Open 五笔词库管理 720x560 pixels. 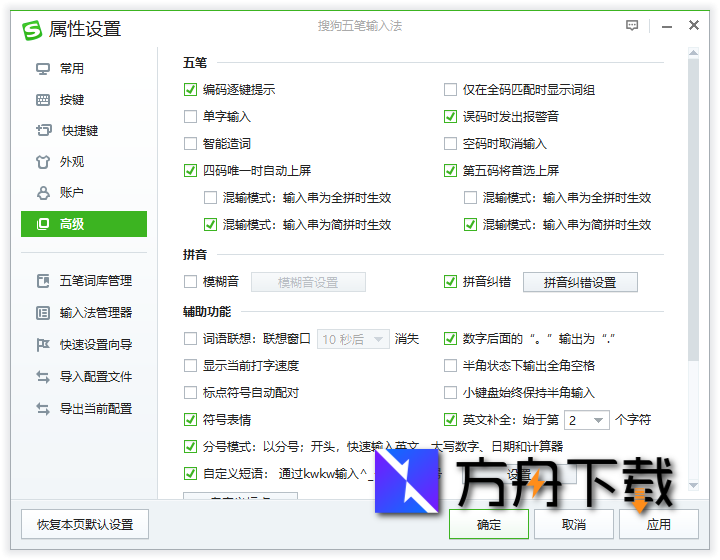(84, 280)
